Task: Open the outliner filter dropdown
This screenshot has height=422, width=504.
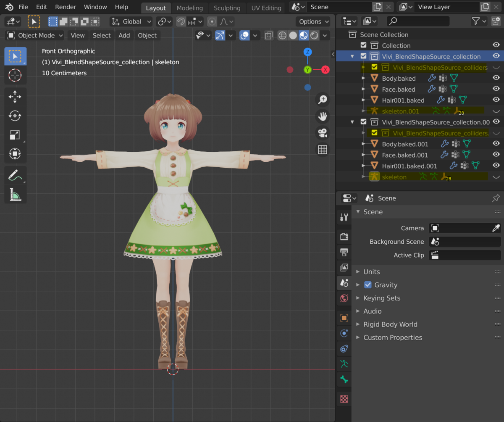Action: coord(479,21)
